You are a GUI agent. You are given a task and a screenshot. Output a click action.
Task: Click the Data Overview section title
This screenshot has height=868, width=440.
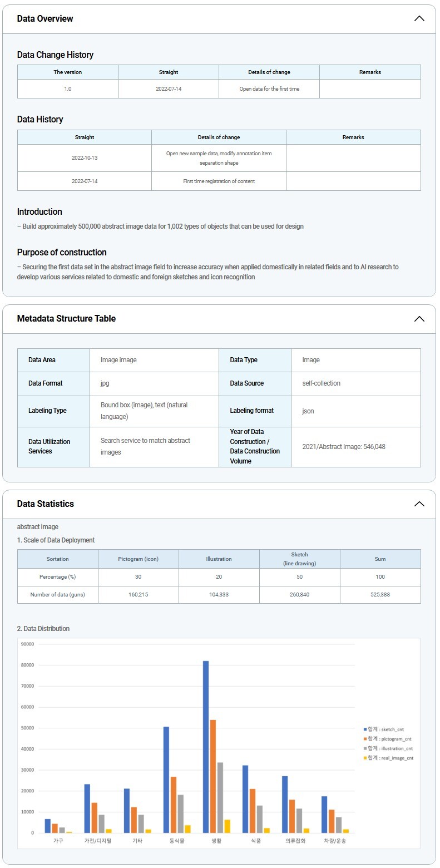coord(45,19)
